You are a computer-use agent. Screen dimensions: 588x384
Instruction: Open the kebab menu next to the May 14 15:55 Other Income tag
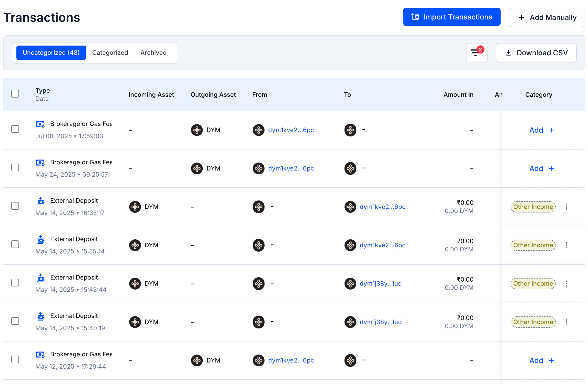(x=566, y=245)
